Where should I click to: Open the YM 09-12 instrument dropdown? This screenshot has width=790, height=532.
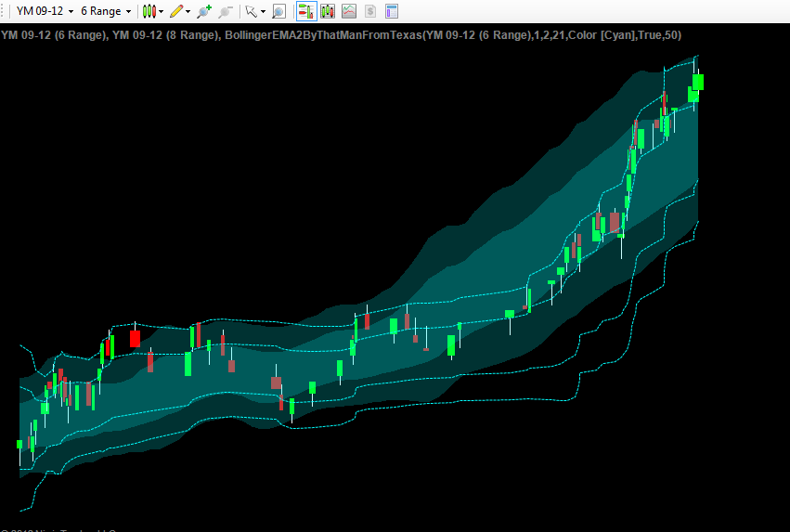click(x=45, y=11)
